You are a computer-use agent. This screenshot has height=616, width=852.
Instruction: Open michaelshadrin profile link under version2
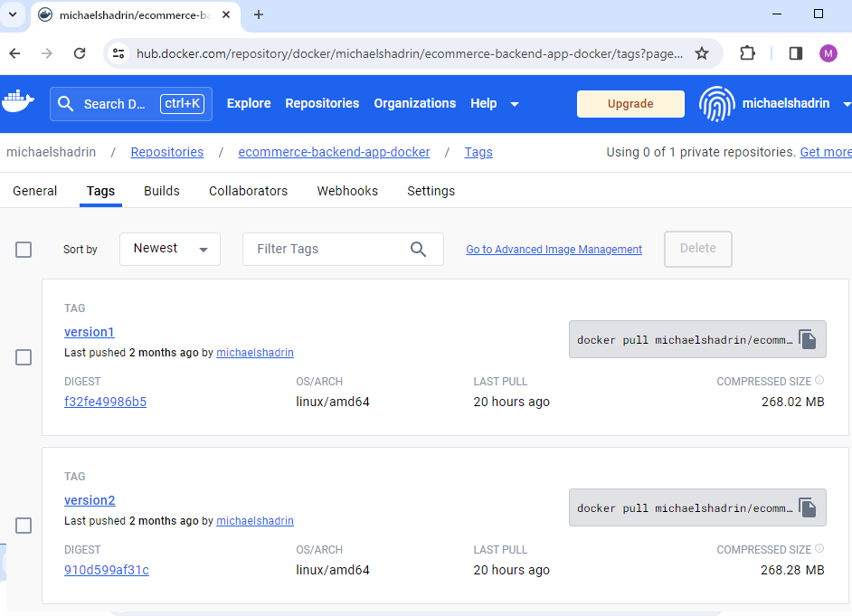pos(255,521)
